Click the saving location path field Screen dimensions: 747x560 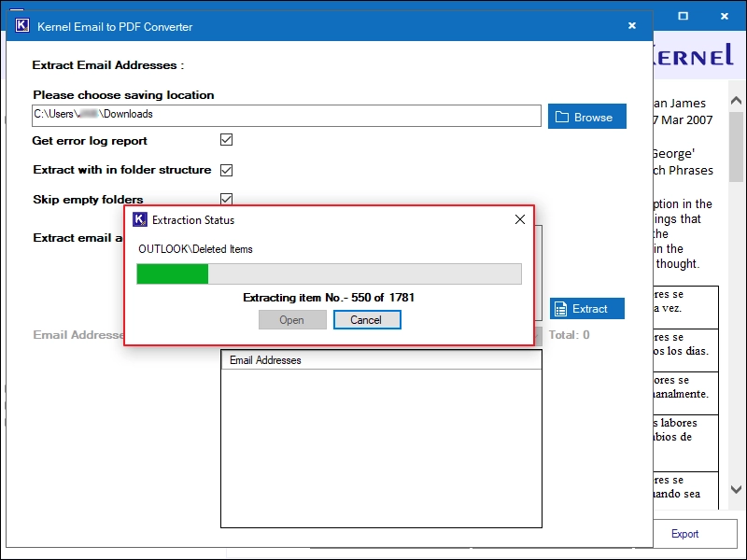pos(287,115)
